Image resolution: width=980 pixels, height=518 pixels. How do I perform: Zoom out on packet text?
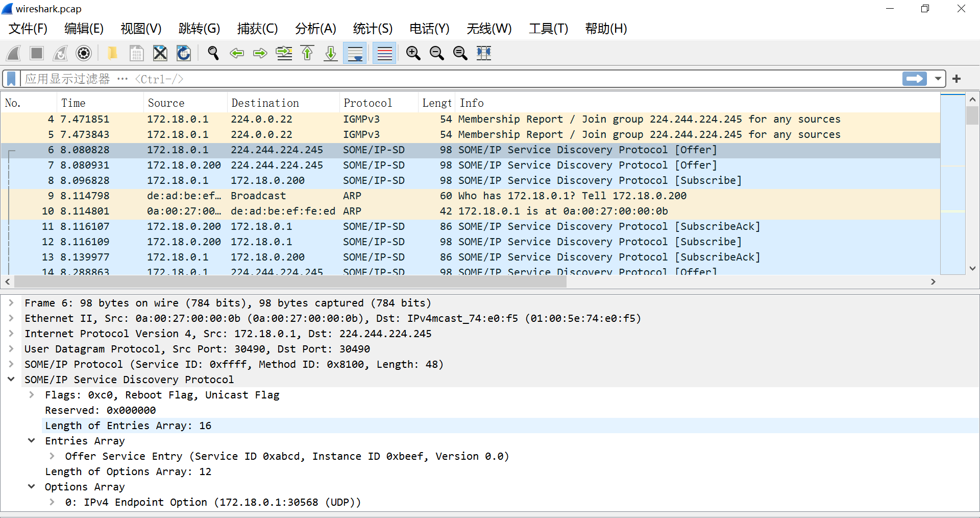(436, 53)
